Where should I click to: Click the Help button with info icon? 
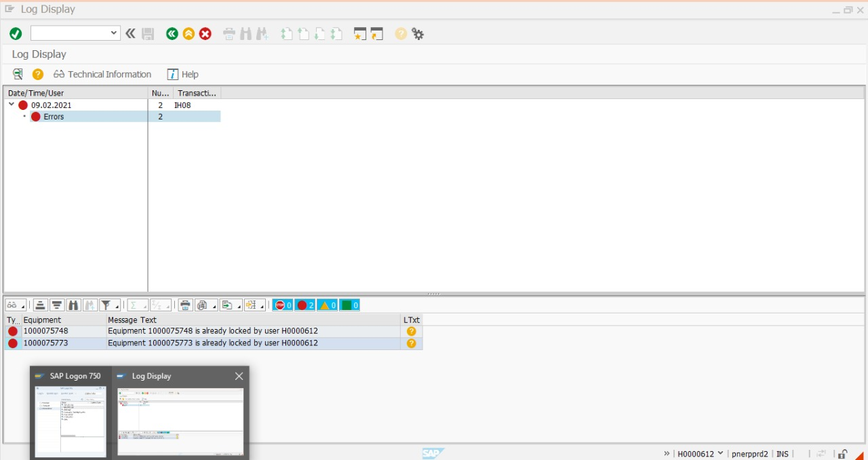182,74
